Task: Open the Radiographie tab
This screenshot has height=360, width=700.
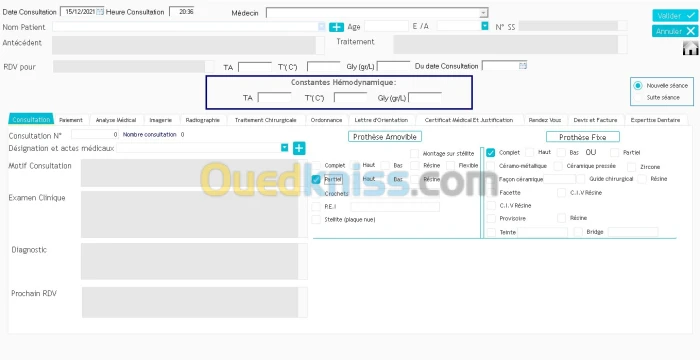Action: pyautogui.click(x=203, y=120)
